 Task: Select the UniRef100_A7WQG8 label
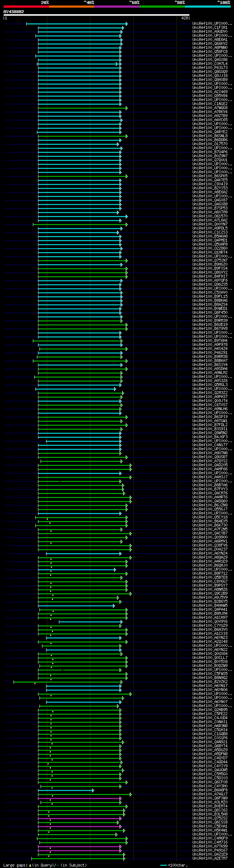point(210,108)
